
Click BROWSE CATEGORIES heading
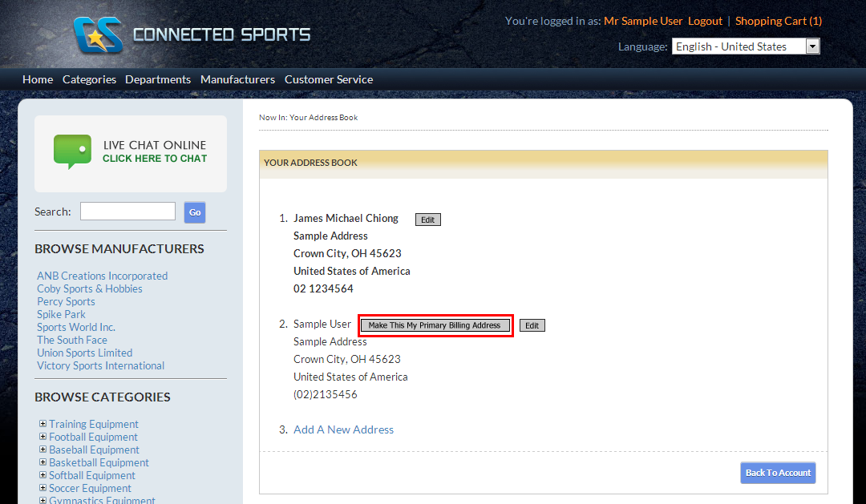pyautogui.click(x=102, y=397)
